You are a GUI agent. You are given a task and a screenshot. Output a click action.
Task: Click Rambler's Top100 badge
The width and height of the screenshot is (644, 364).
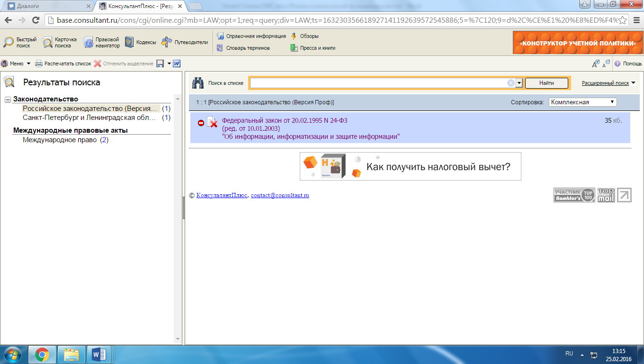[574, 195]
